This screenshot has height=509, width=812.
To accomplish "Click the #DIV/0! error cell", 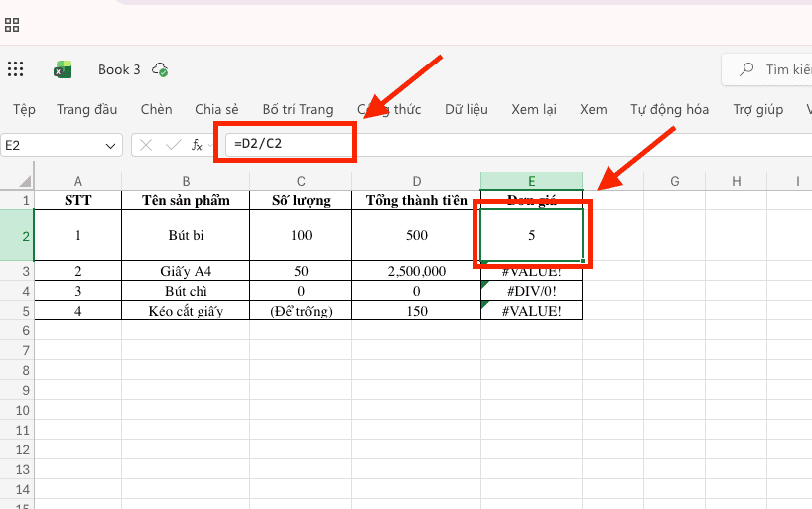I will point(532,291).
